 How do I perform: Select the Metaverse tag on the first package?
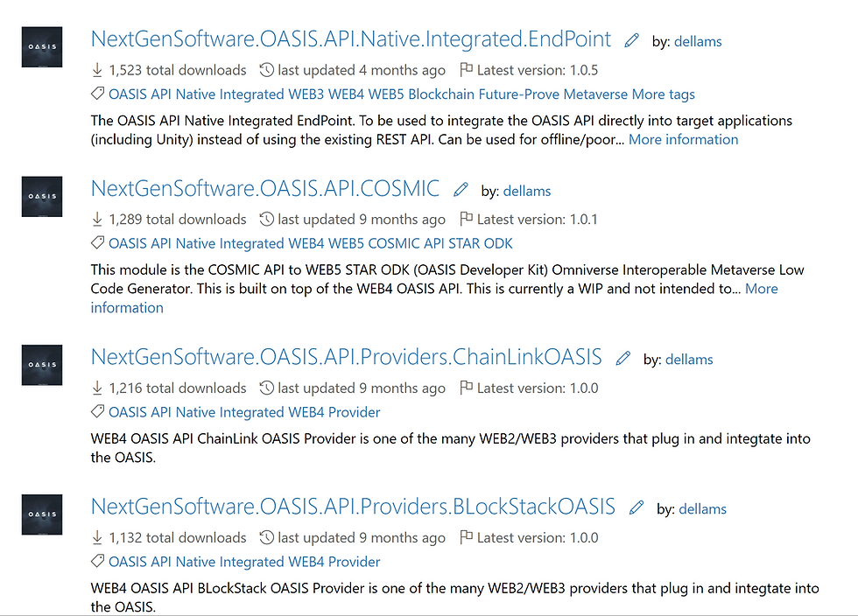[595, 94]
